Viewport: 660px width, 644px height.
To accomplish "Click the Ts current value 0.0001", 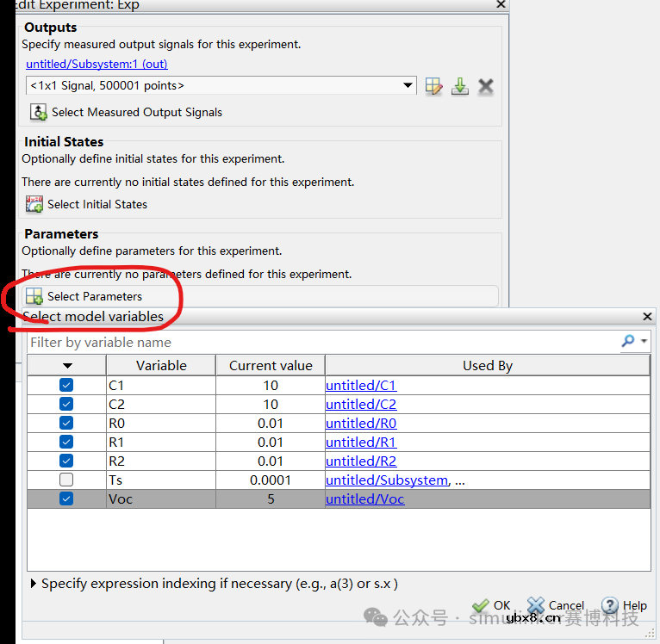I will click(271, 480).
